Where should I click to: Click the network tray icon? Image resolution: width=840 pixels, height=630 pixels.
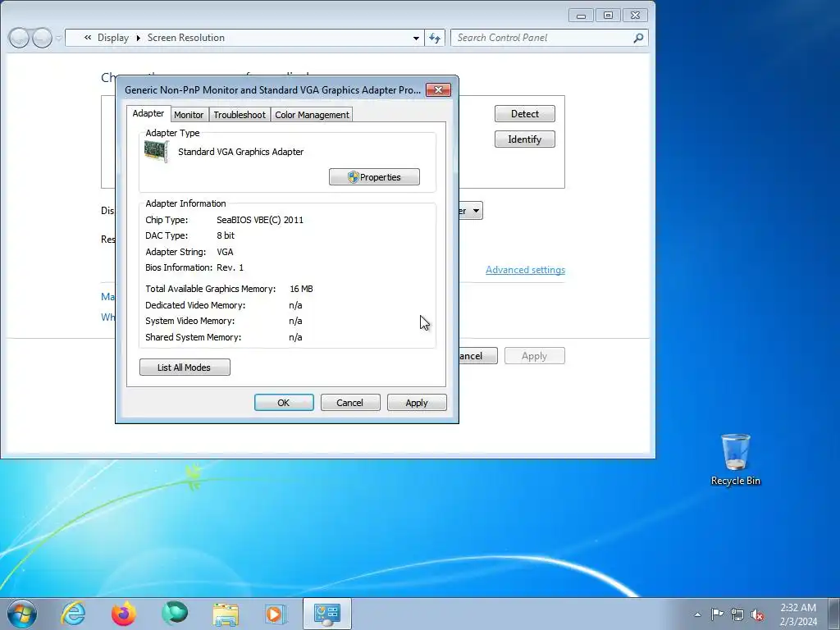(737, 614)
